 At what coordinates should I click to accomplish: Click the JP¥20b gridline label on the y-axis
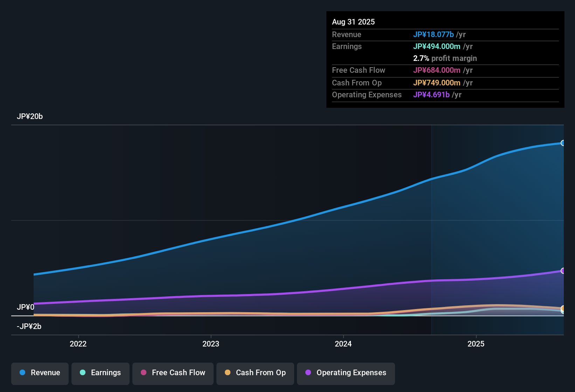30,116
